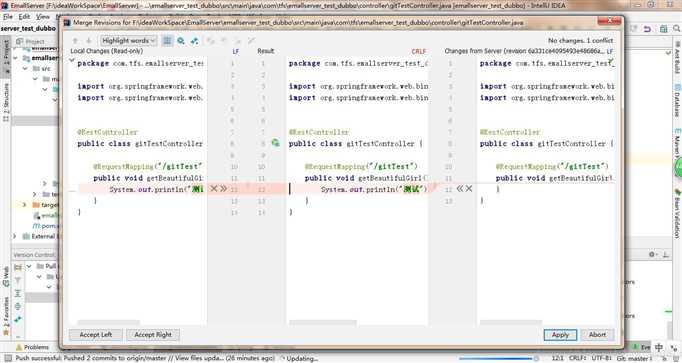The width and height of the screenshot is (682, 363).
Task: Open the File menu
Action: click(8, 17)
